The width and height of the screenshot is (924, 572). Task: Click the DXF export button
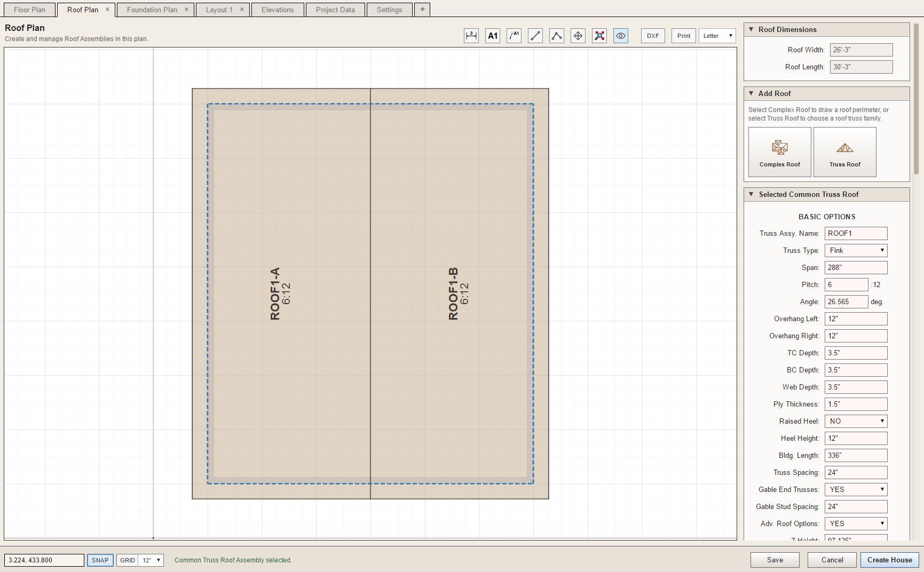[653, 36]
